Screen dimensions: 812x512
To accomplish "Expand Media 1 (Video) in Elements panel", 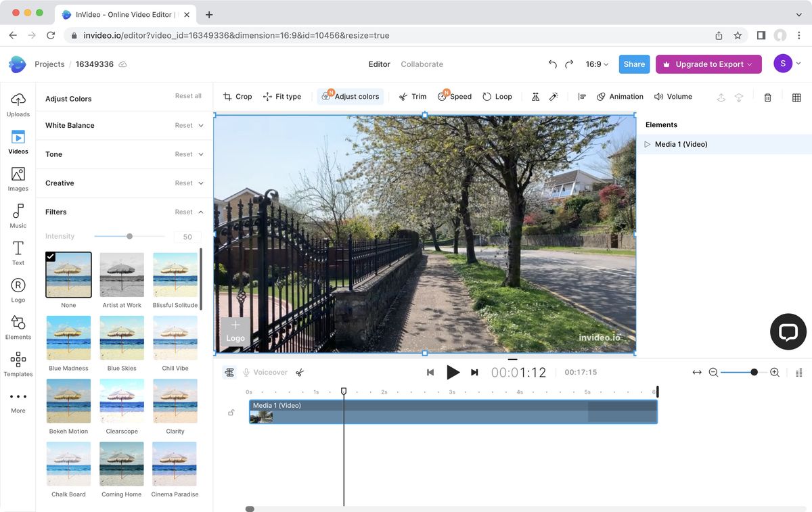I will pyautogui.click(x=647, y=144).
